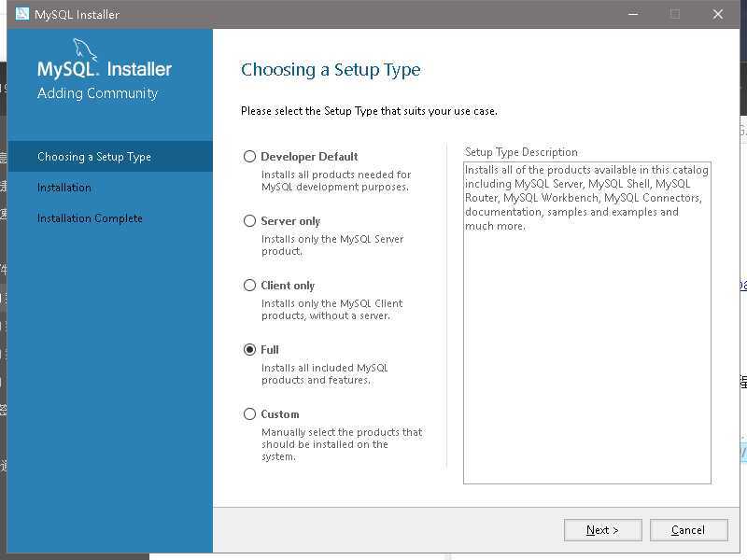Select the Developer Default setup type
The image size is (747, 560).
[249, 156]
